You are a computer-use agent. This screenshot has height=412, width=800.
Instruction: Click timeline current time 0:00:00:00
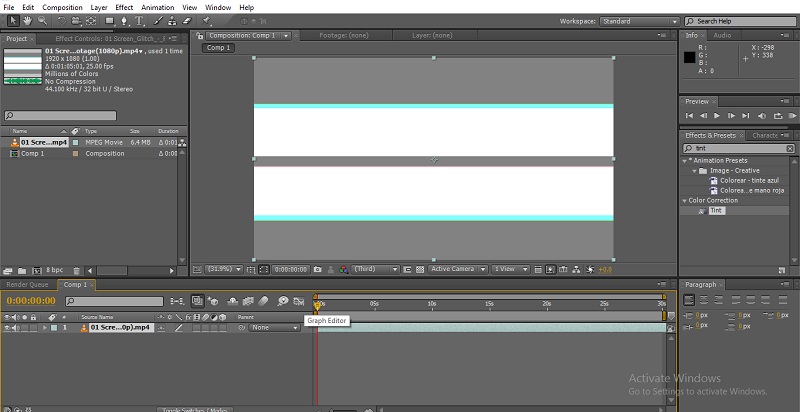(x=31, y=301)
